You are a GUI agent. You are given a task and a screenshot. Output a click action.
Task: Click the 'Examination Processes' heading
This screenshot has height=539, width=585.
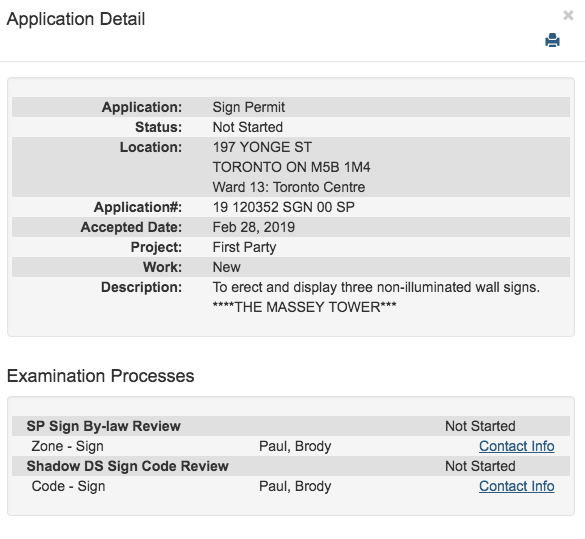pyautogui.click(x=101, y=376)
